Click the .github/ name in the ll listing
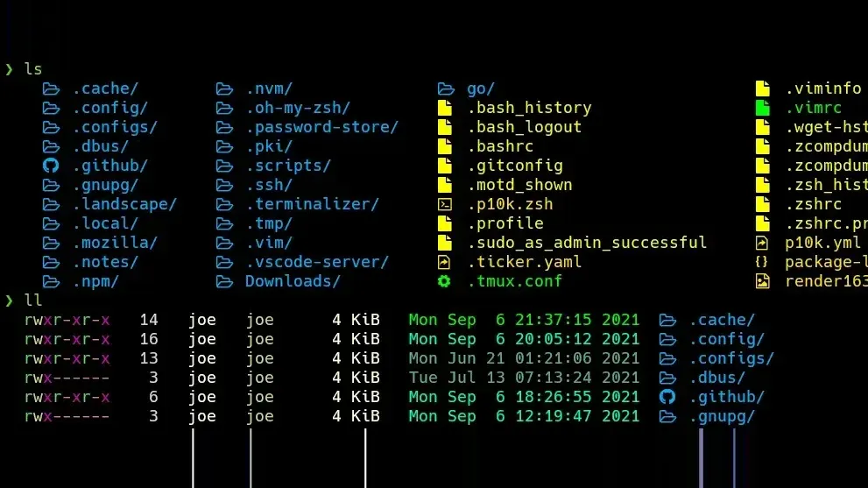 click(727, 397)
